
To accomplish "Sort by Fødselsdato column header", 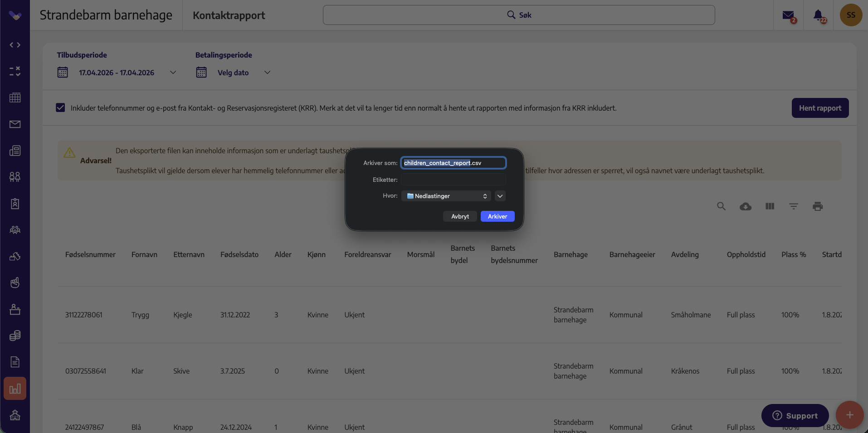I will click(239, 254).
